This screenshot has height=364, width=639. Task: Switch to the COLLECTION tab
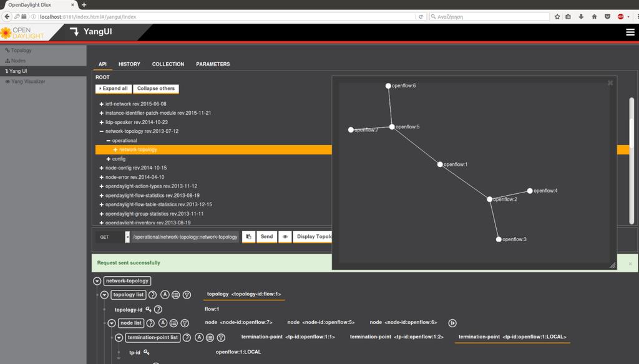click(168, 64)
